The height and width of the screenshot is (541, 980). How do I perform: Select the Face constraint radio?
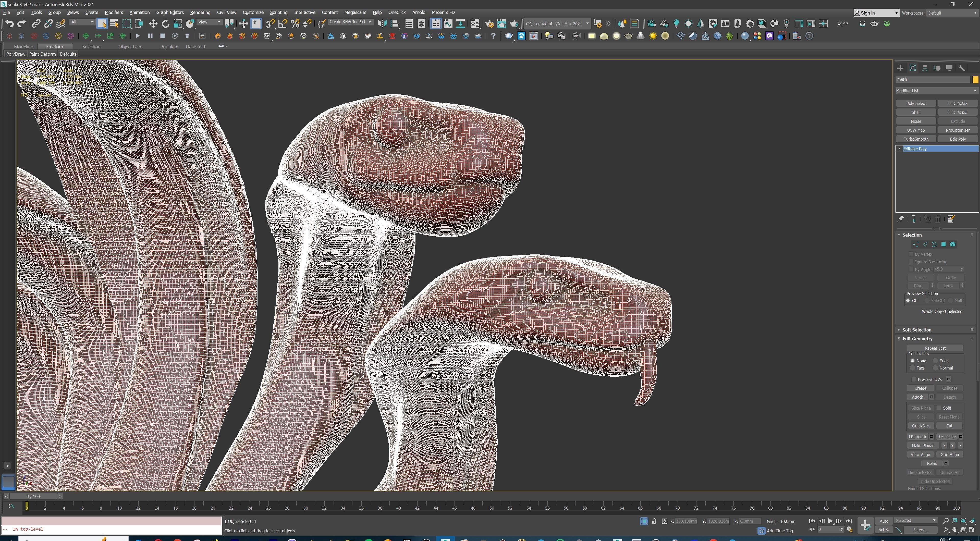click(912, 368)
